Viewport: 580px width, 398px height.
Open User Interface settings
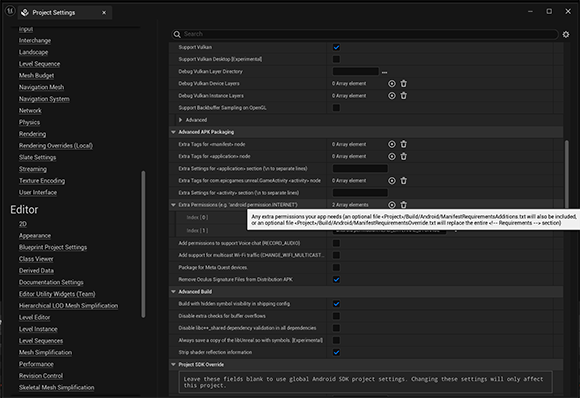click(x=38, y=192)
